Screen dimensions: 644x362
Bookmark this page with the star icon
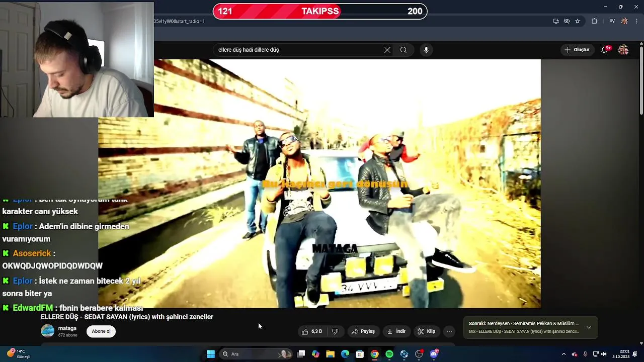(578, 21)
